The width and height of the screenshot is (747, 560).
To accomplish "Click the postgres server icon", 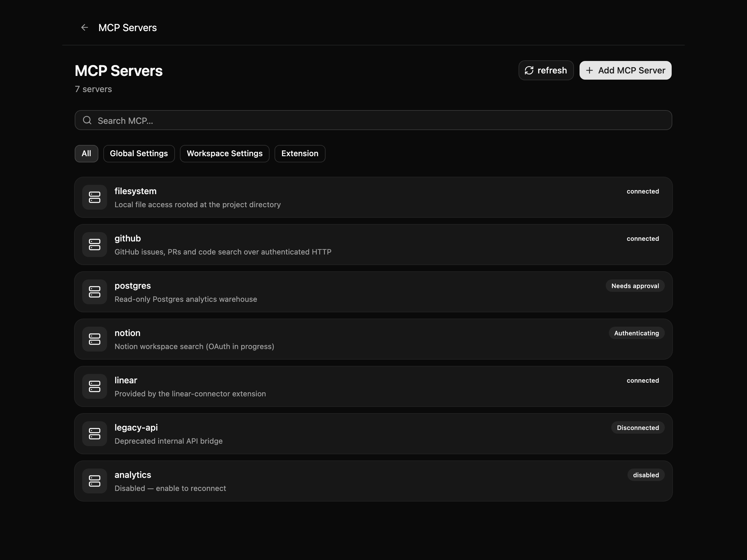I will 95,292.
